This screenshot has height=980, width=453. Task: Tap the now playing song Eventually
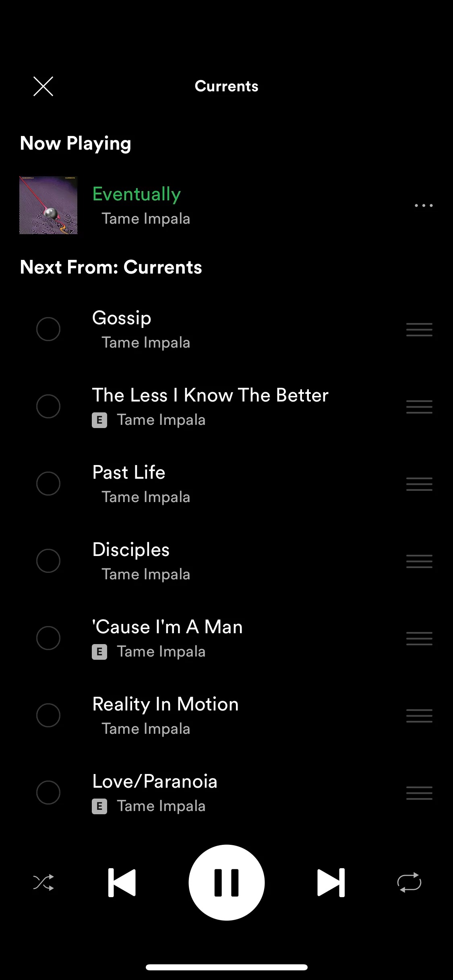[x=137, y=194]
